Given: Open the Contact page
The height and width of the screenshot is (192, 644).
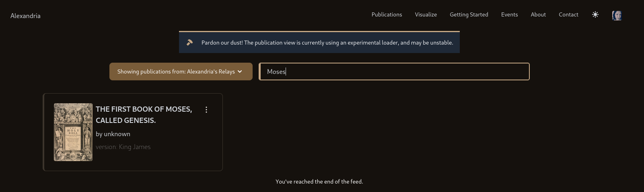Looking at the screenshot, I should 568,14.
